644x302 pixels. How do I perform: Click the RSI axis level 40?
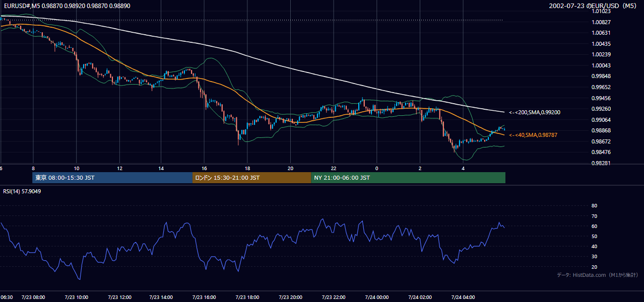click(594, 246)
